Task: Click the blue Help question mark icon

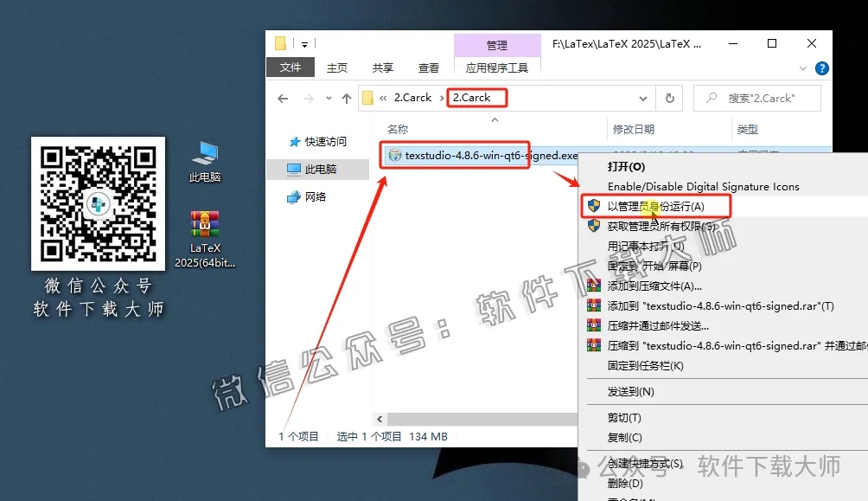Action: coord(820,67)
